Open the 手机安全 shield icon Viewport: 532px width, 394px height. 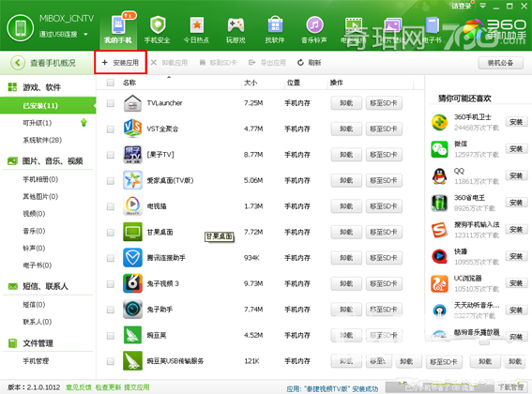click(x=158, y=25)
